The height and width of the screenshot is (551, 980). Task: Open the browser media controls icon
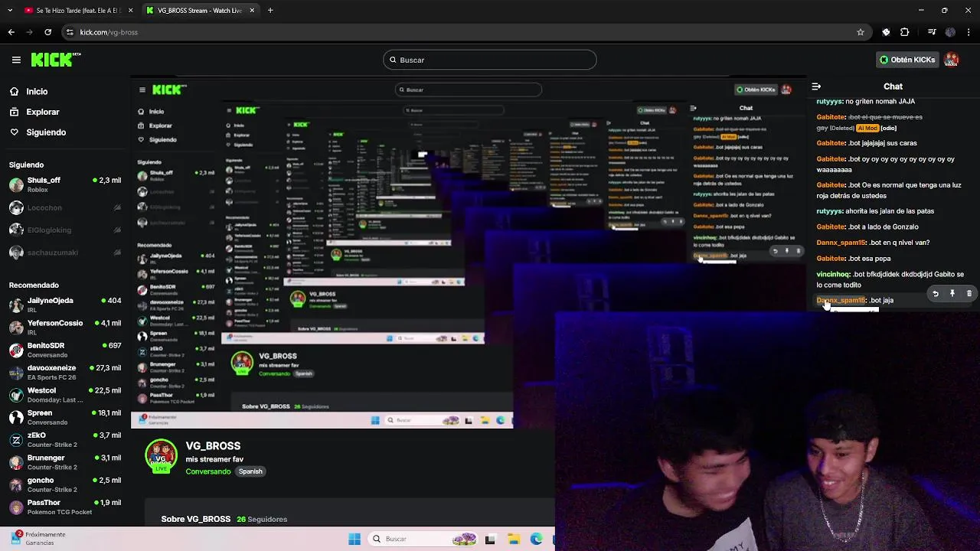point(932,32)
